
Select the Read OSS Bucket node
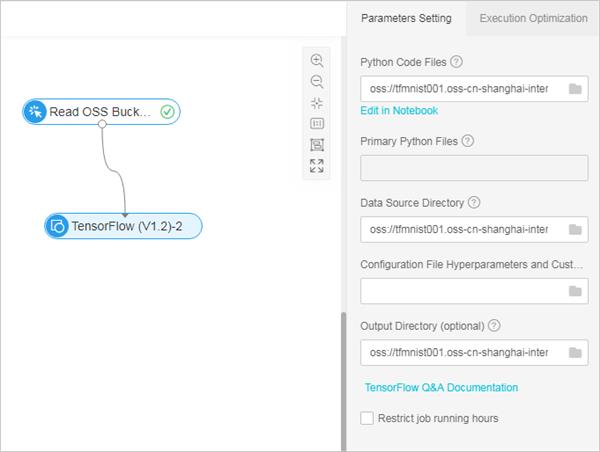click(x=101, y=112)
